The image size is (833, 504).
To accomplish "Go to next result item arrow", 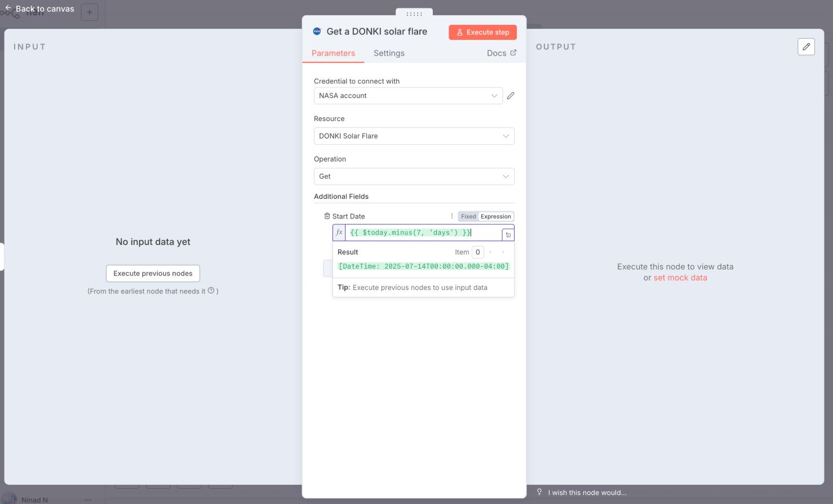I will pos(503,252).
